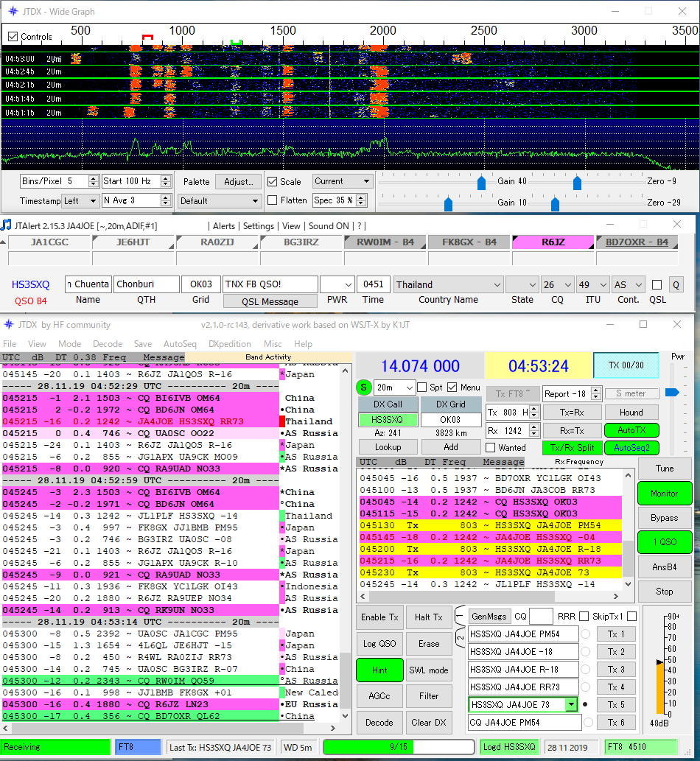700x761 pixels.
Task: Open the Decode menu
Action: click(x=108, y=343)
